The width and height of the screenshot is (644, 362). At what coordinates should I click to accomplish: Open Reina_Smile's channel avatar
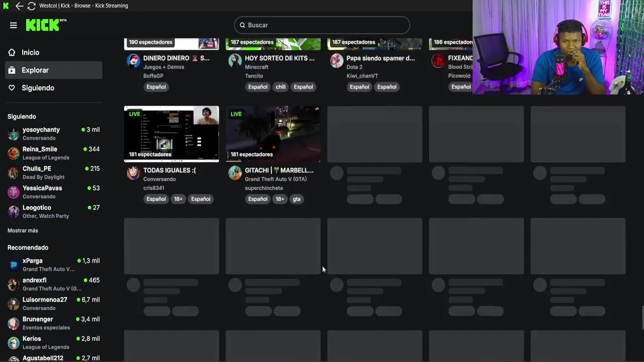14,153
